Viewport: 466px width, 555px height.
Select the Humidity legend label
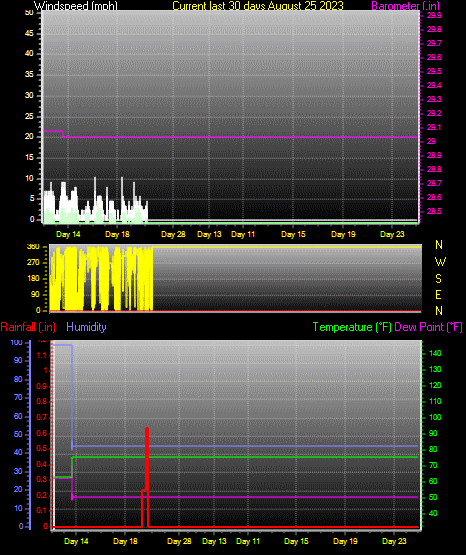click(86, 327)
